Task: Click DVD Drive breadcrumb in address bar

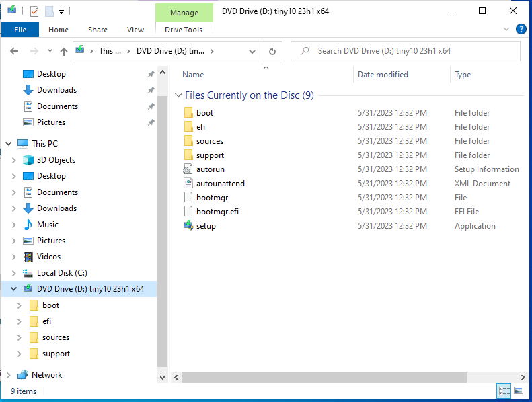Action: click(170, 51)
